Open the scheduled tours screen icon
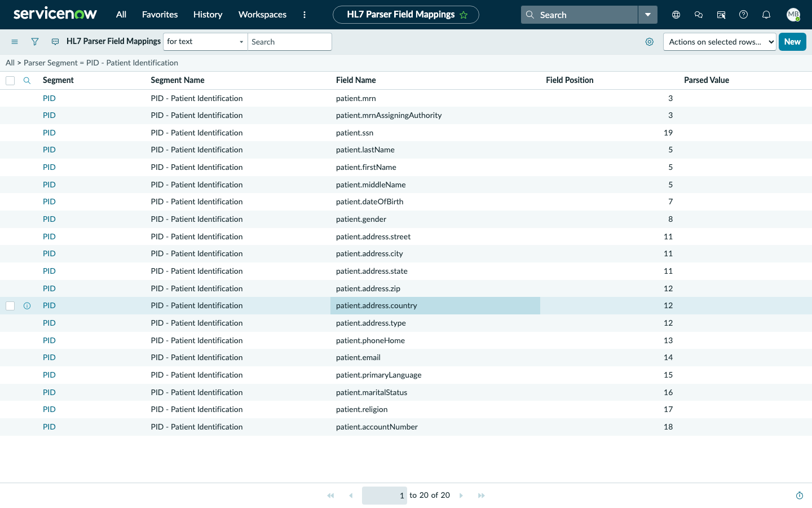 (x=721, y=15)
